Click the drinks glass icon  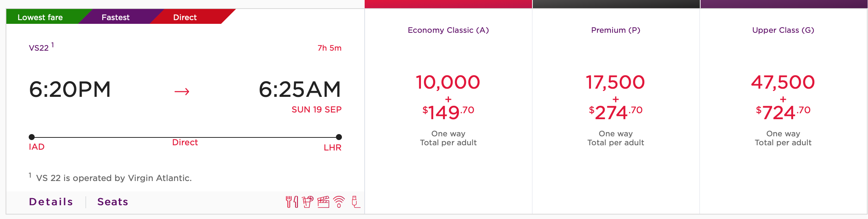point(308,202)
